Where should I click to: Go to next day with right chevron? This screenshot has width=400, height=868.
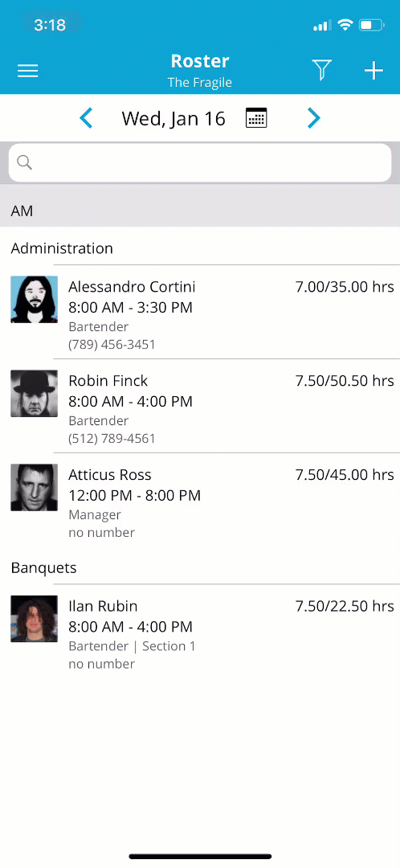(x=314, y=118)
